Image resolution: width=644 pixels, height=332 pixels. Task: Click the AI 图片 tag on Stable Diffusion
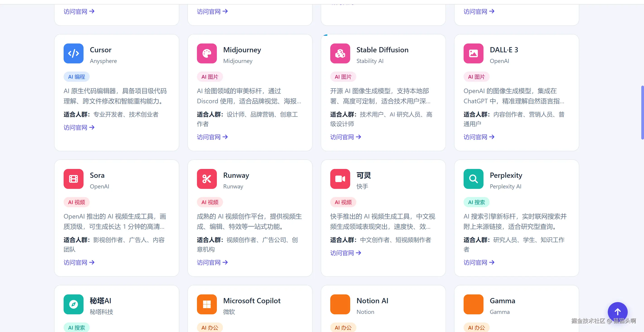tap(343, 77)
